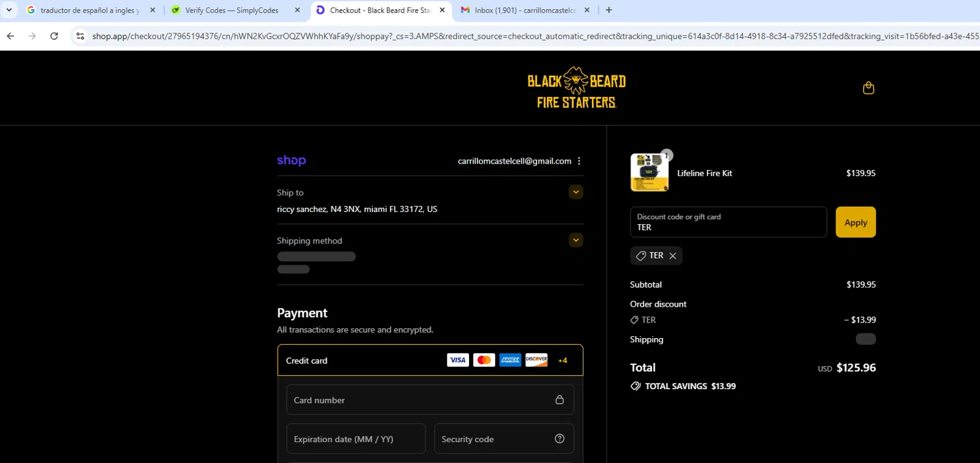Click the shipping address riccy sanchez text
Image resolution: width=980 pixels, height=463 pixels.
pyautogui.click(x=357, y=209)
